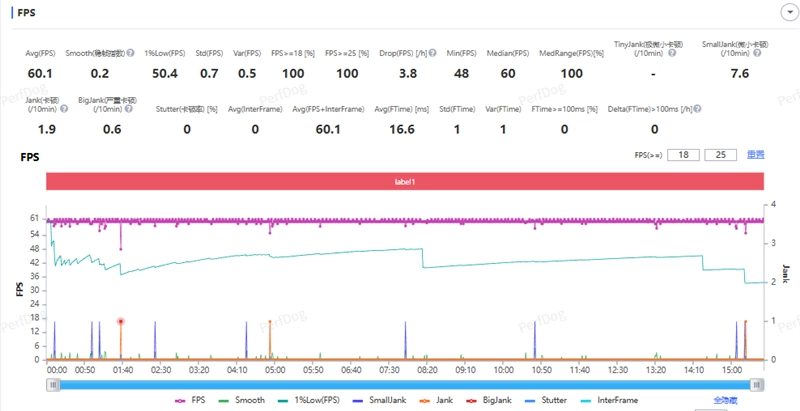
Task: Toggle 1%Low(FPS) line in legend
Action: coord(308,399)
